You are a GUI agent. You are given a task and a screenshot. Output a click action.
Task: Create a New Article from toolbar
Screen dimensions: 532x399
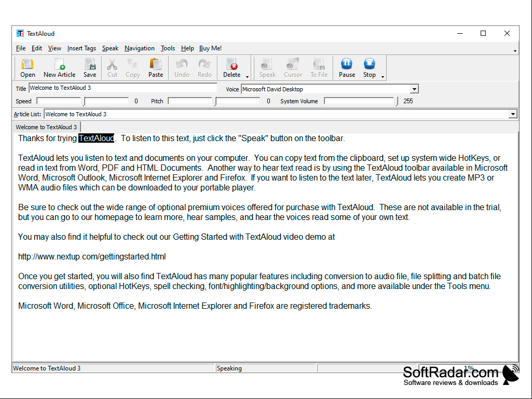59,68
